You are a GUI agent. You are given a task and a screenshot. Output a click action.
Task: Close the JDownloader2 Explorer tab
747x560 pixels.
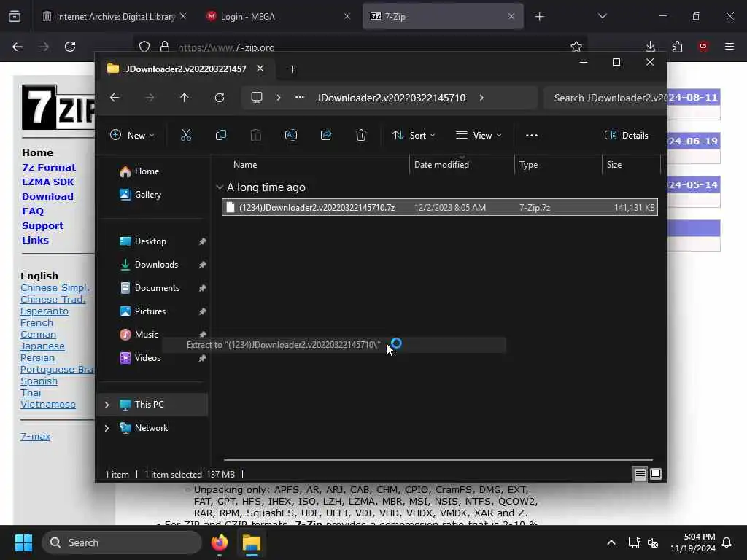click(x=260, y=69)
